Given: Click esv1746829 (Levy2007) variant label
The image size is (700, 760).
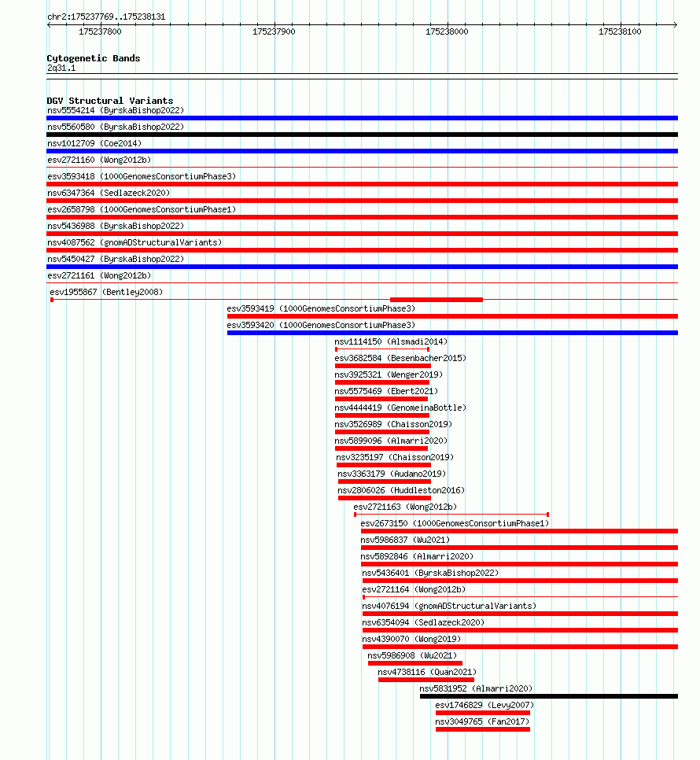Looking at the screenshot, I should (x=485, y=705).
